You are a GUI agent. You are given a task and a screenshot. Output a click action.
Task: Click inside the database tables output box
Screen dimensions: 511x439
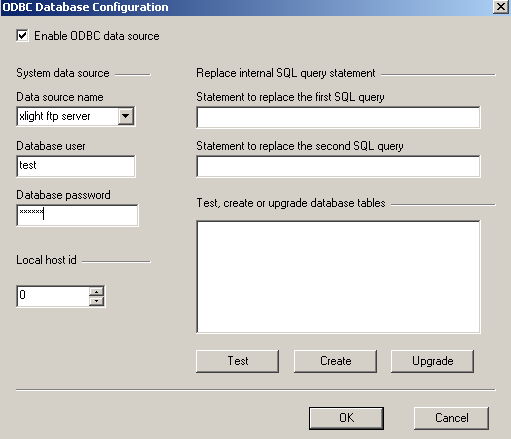pos(338,276)
